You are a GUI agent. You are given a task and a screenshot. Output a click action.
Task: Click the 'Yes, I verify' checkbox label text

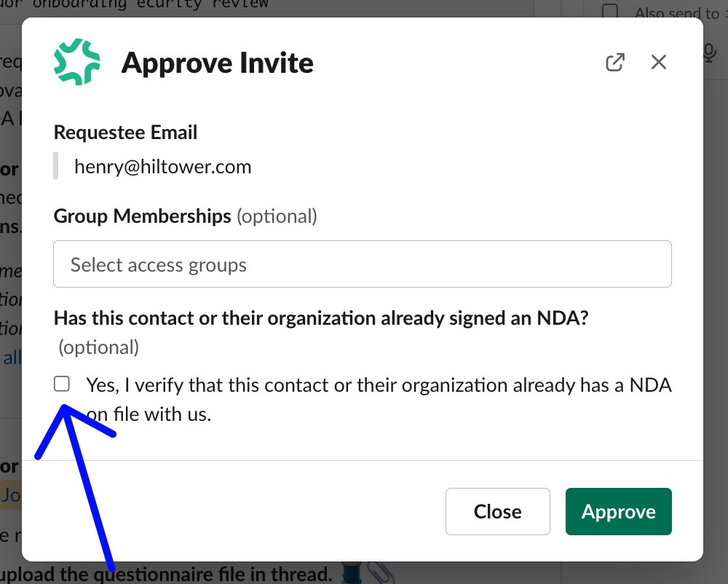coord(379,399)
